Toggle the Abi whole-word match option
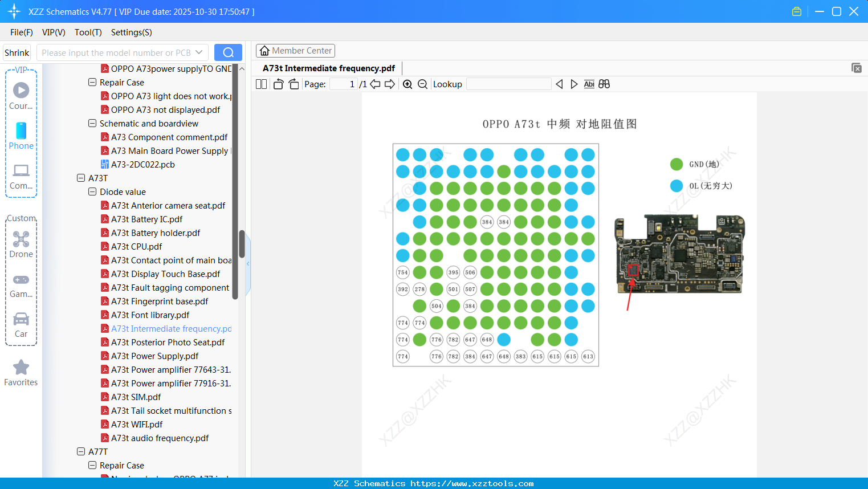This screenshot has width=868, height=489. click(589, 84)
